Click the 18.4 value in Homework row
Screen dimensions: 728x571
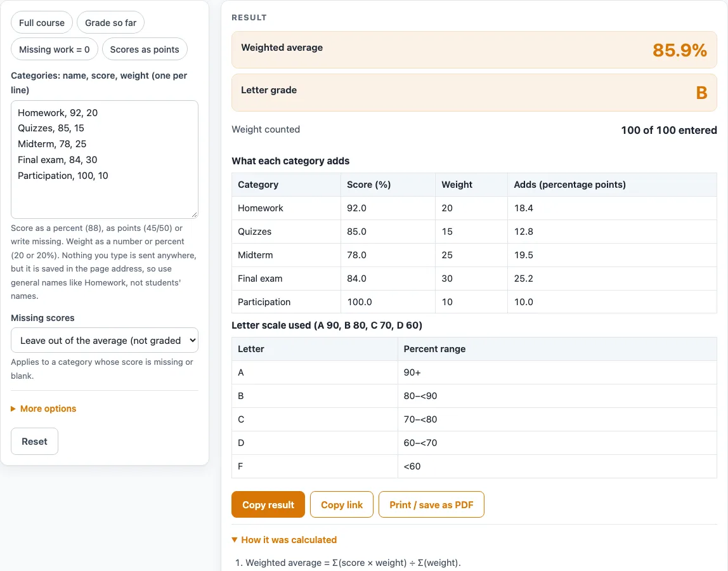(x=523, y=208)
